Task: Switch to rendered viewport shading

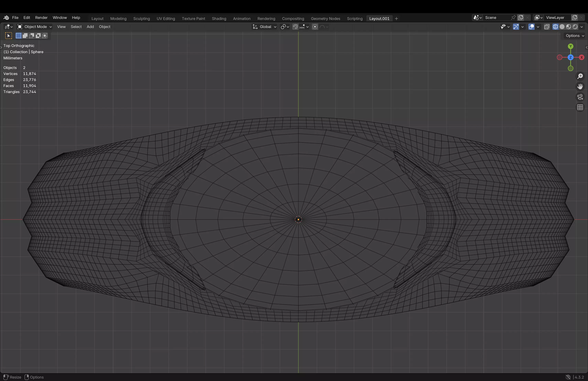Action: [575, 27]
